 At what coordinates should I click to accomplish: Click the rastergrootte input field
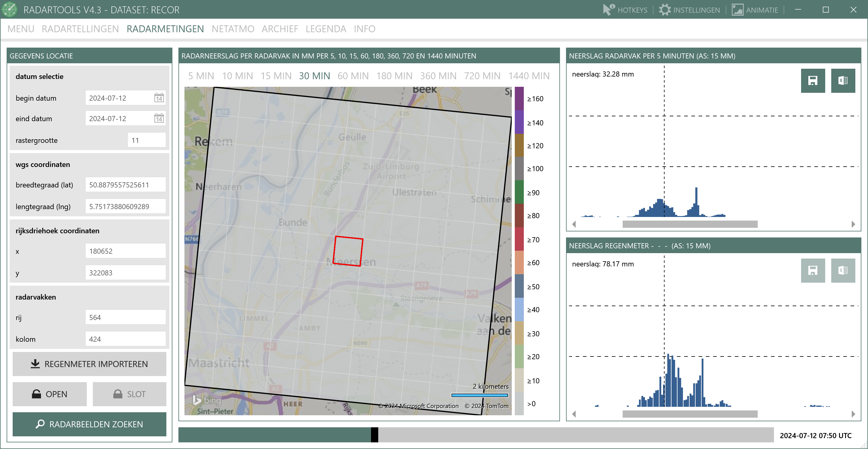pyautogui.click(x=146, y=140)
